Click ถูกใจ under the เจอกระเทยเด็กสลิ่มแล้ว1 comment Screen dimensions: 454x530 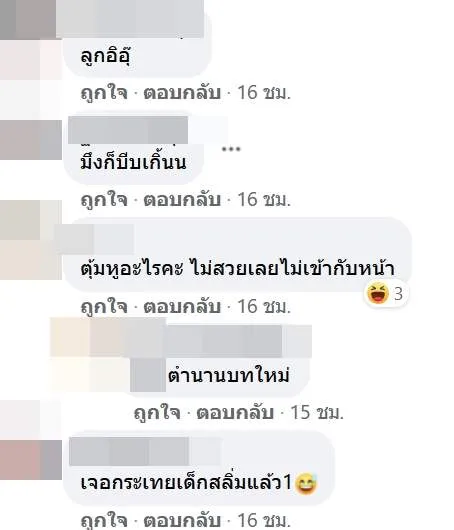tap(104, 521)
